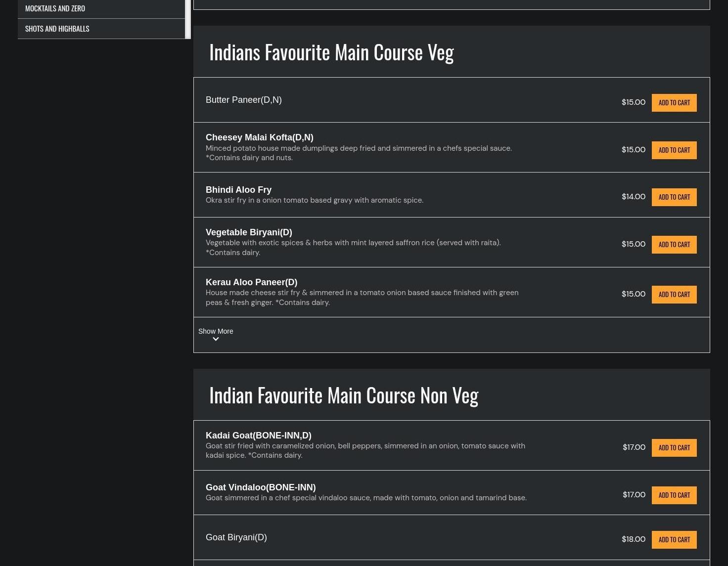Click the Goat Biryani(D) item name
The height and width of the screenshot is (566, 728).
pyautogui.click(x=236, y=537)
